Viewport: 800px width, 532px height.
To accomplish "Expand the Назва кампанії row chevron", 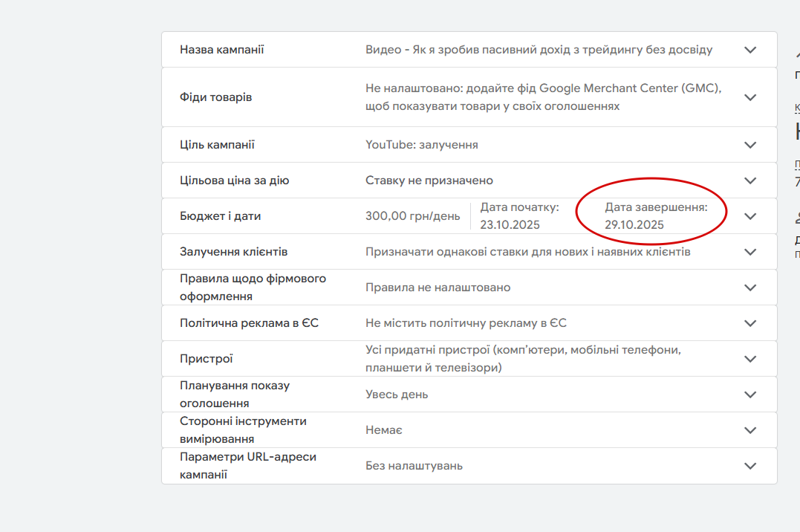I will (x=750, y=50).
